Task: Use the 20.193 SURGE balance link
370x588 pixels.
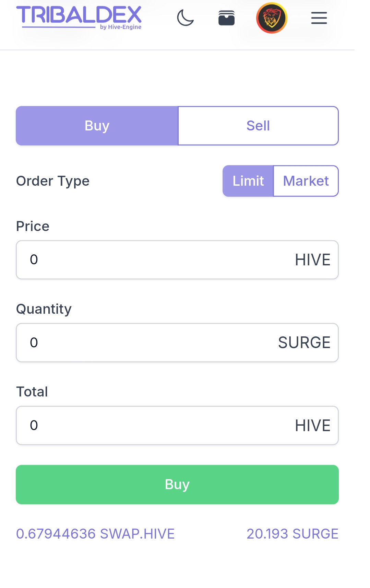Action: [x=293, y=534]
